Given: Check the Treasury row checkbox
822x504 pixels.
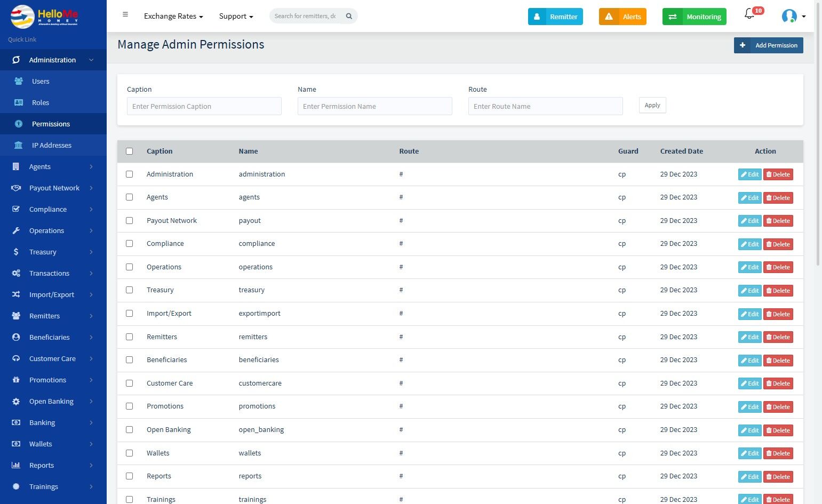Looking at the screenshot, I should coord(129,290).
